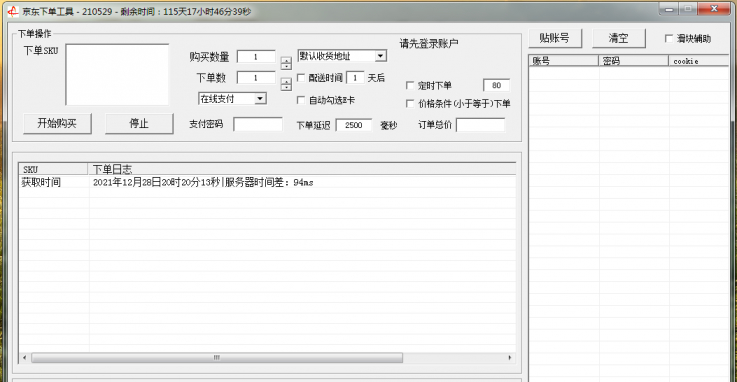The width and height of the screenshot is (737, 382).
Task: Decrease 购买数量 with the down arrow
Action: (x=286, y=66)
